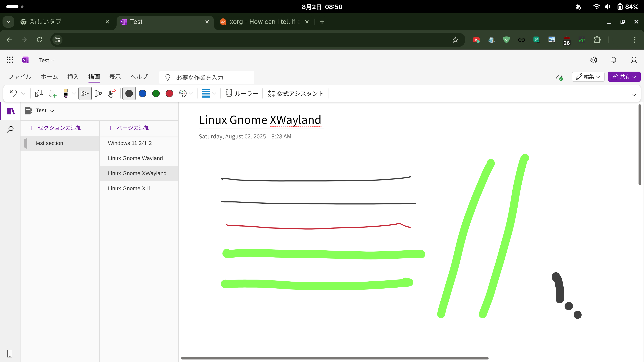Click the 必要な作業を入力 search box
644x362 pixels.
pos(206,78)
